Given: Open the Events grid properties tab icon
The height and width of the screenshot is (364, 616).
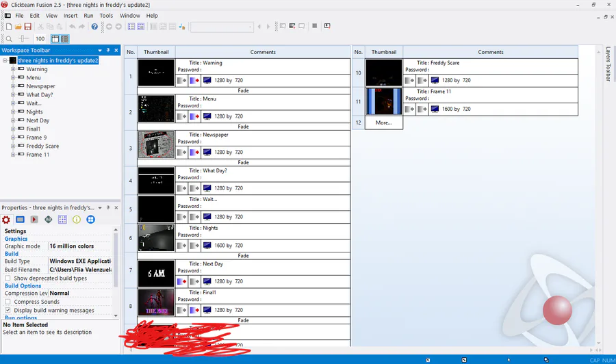Looking at the screenshot, I should pyautogui.click(x=62, y=220).
